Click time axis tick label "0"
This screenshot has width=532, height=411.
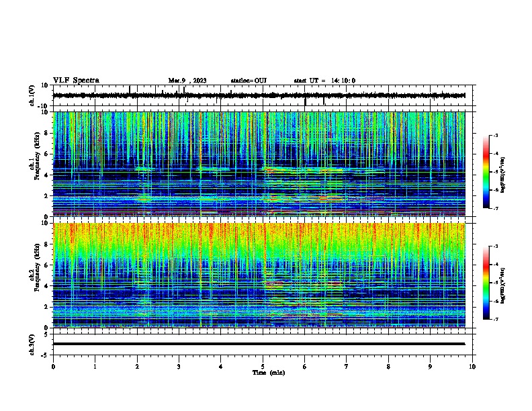[53, 367]
